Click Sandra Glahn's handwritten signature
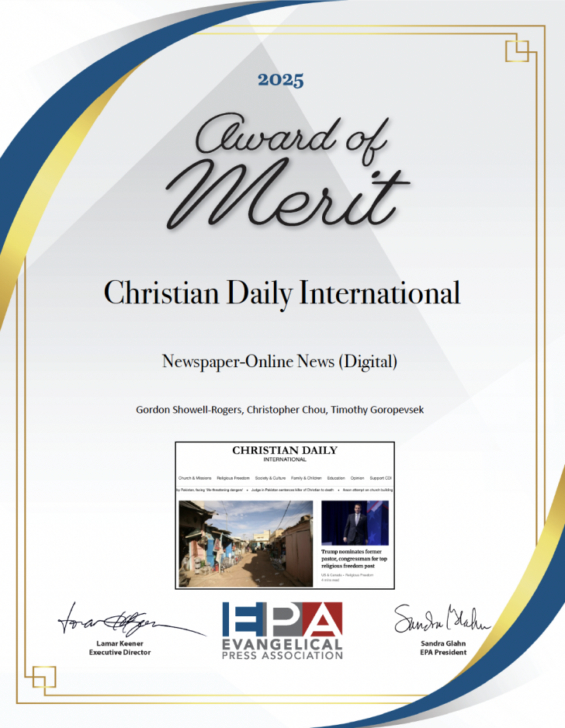The height and width of the screenshot is (728, 565). [442, 619]
